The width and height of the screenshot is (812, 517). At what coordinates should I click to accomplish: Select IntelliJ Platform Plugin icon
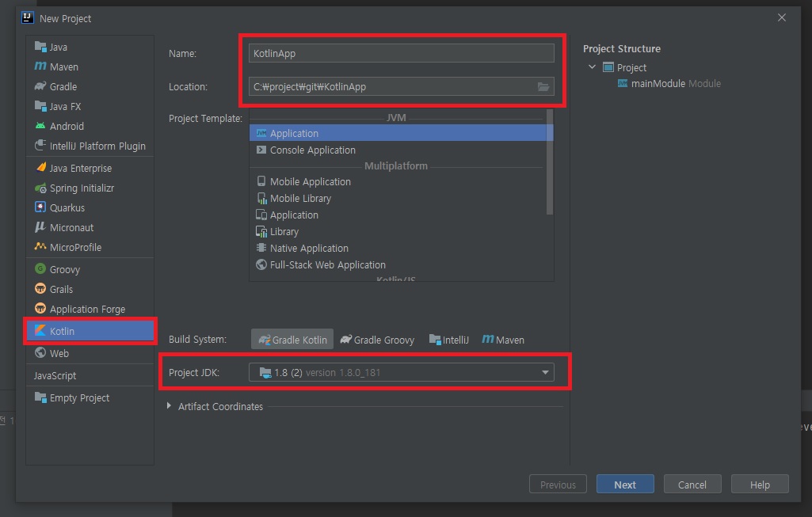(x=40, y=146)
